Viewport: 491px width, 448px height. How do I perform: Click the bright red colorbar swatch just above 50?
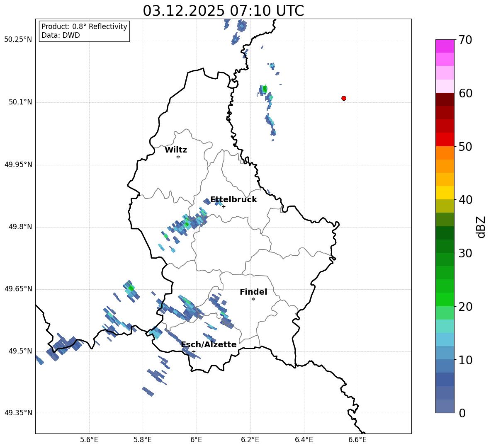click(x=445, y=140)
